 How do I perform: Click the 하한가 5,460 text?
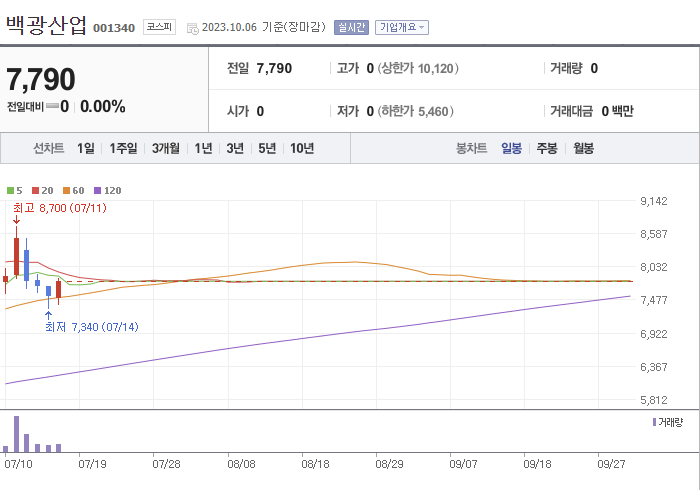point(416,111)
